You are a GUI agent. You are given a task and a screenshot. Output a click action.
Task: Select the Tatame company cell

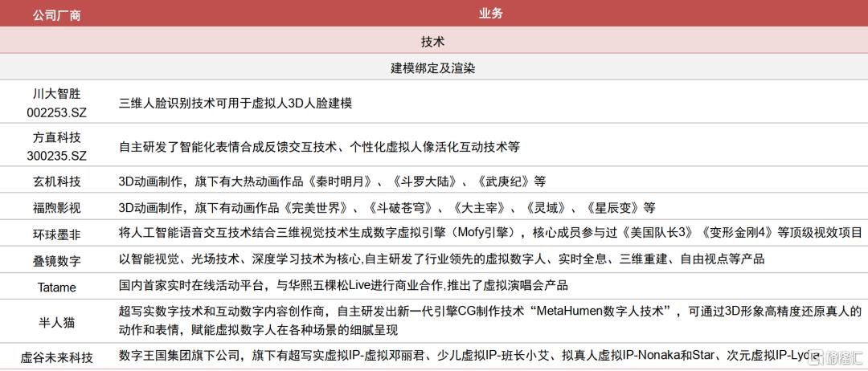(57, 285)
